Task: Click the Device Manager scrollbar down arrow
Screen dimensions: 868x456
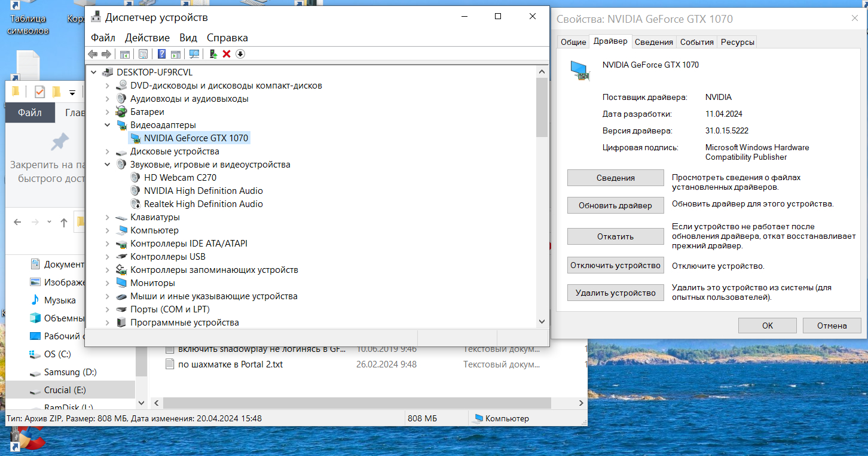Action: (x=542, y=321)
